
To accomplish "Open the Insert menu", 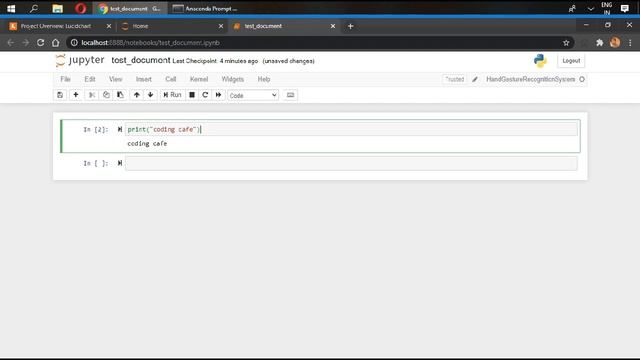I will click(x=144, y=79).
